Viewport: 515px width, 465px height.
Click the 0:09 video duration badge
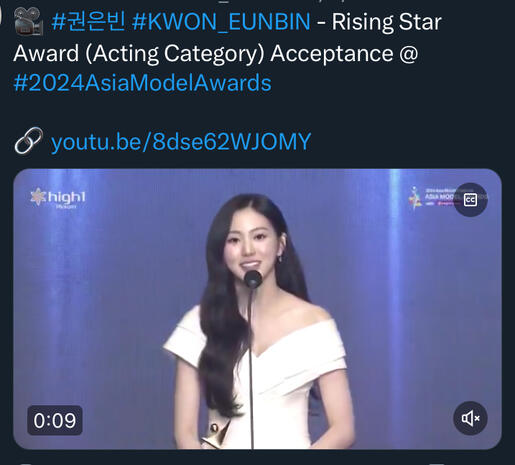[55, 420]
